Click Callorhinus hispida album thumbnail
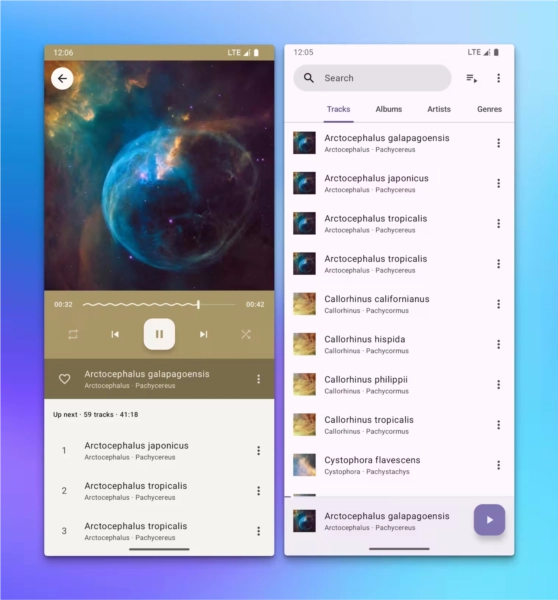The image size is (558, 600). [304, 344]
